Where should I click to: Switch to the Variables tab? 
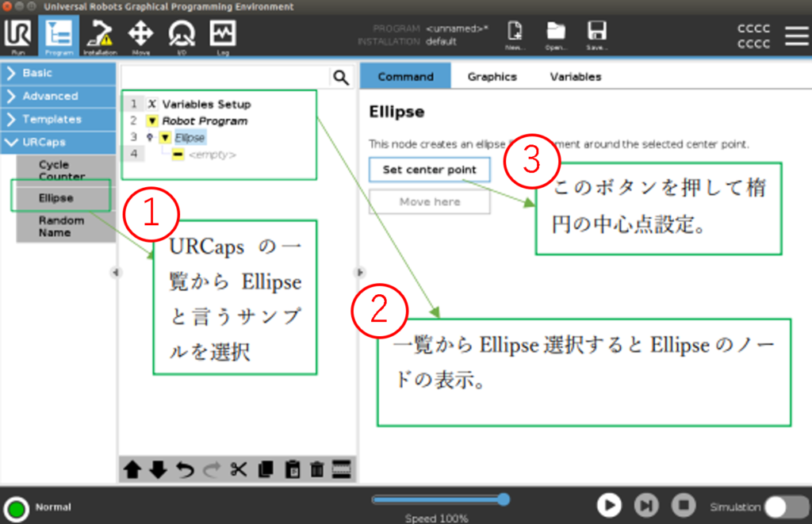coord(576,77)
